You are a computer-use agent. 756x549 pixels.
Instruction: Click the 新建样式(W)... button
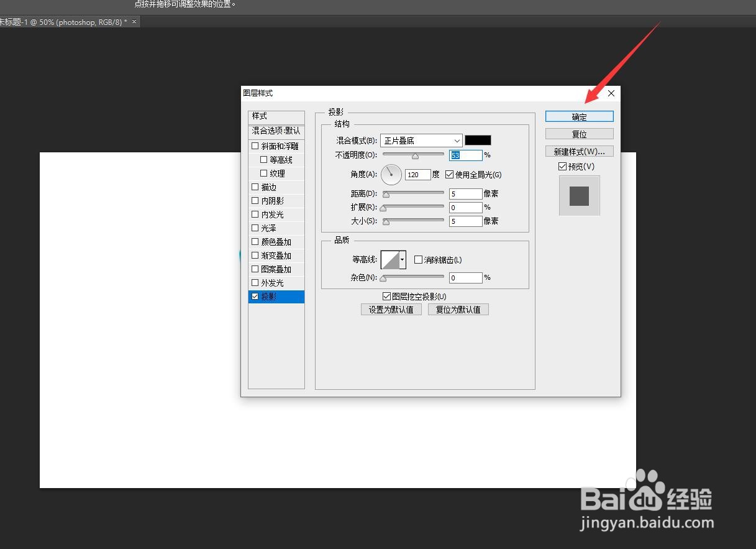coord(579,151)
